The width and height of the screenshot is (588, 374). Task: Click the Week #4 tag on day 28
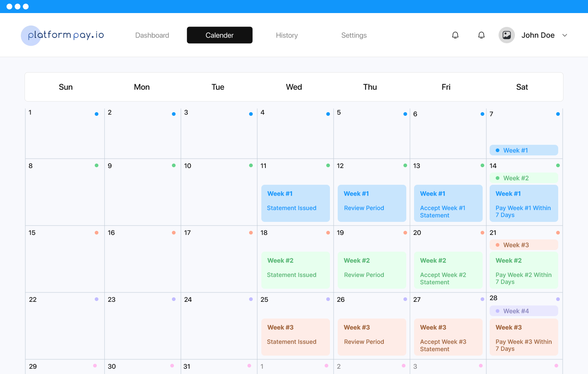[x=523, y=311]
